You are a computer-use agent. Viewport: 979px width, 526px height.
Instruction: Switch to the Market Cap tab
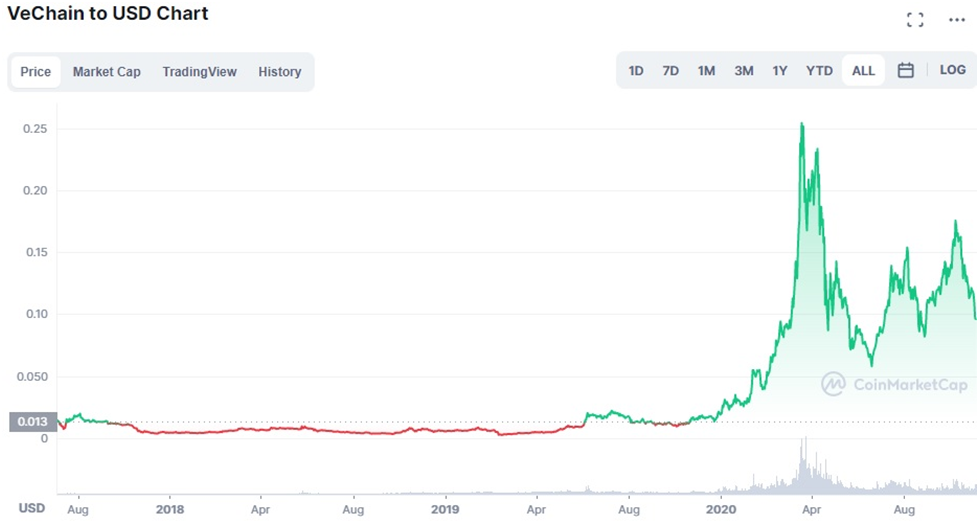(x=107, y=72)
